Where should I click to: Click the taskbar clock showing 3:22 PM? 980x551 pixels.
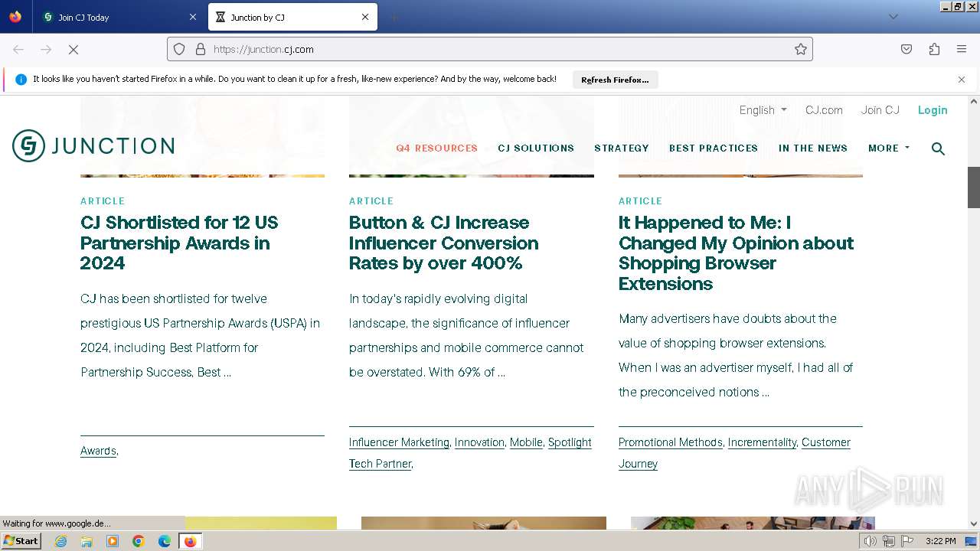click(940, 541)
